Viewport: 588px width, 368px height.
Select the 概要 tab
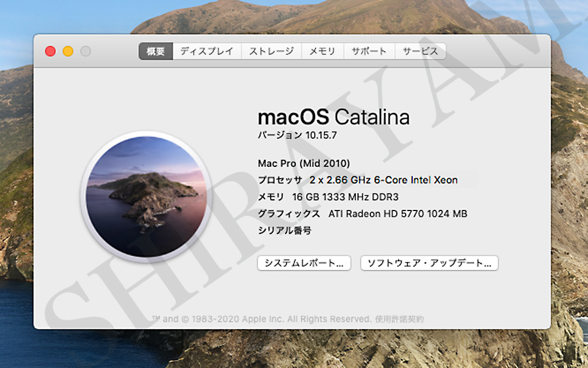coord(156,51)
